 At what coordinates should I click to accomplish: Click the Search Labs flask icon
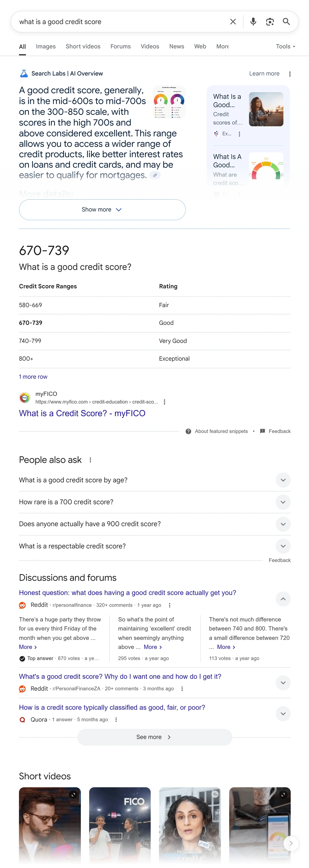click(24, 73)
